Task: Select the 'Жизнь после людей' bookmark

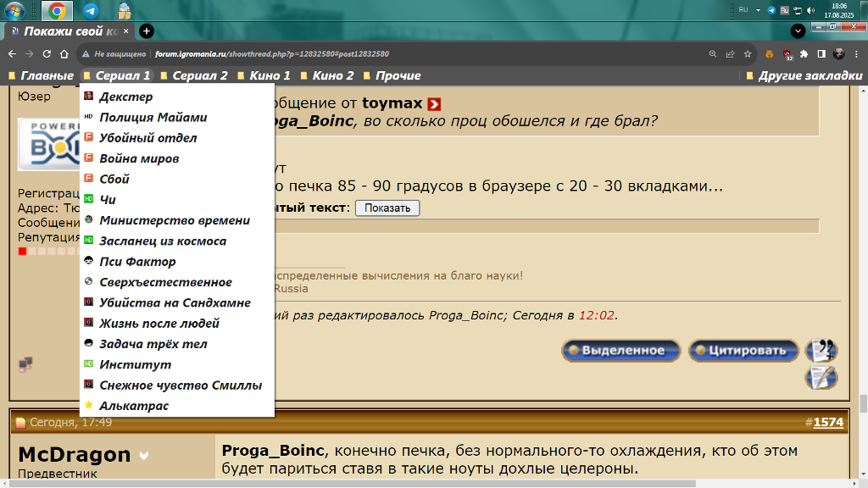Action: coord(177,324)
